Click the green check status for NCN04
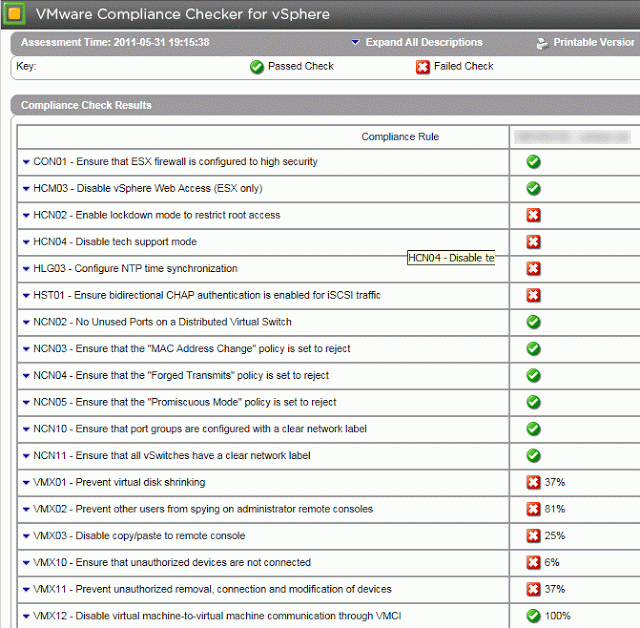The height and width of the screenshot is (628, 640). (533, 375)
